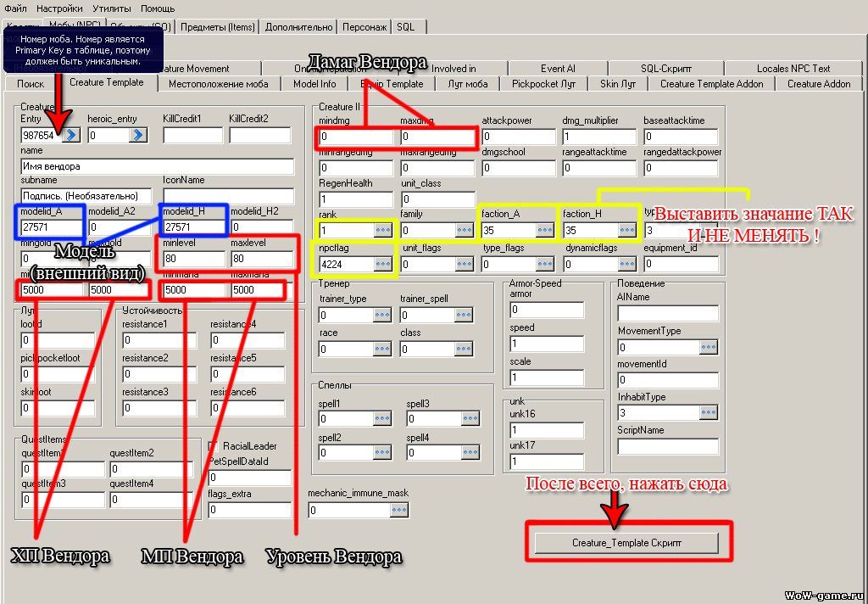Open the Поиск tab
Viewport: 868px width, 604px height.
(x=31, y=84)
